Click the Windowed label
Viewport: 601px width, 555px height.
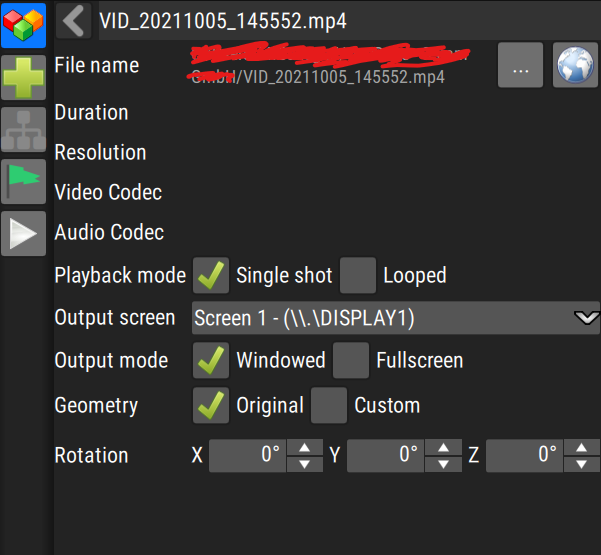click(x=281, y=360)
